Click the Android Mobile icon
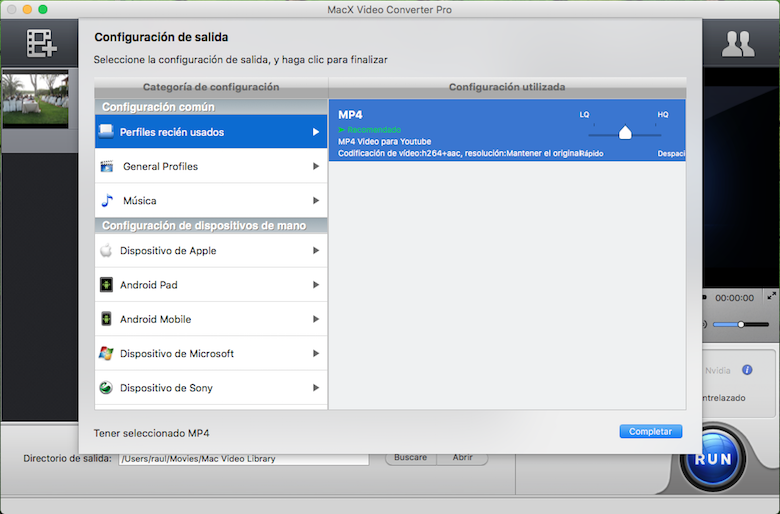 [x=106, y=319]
